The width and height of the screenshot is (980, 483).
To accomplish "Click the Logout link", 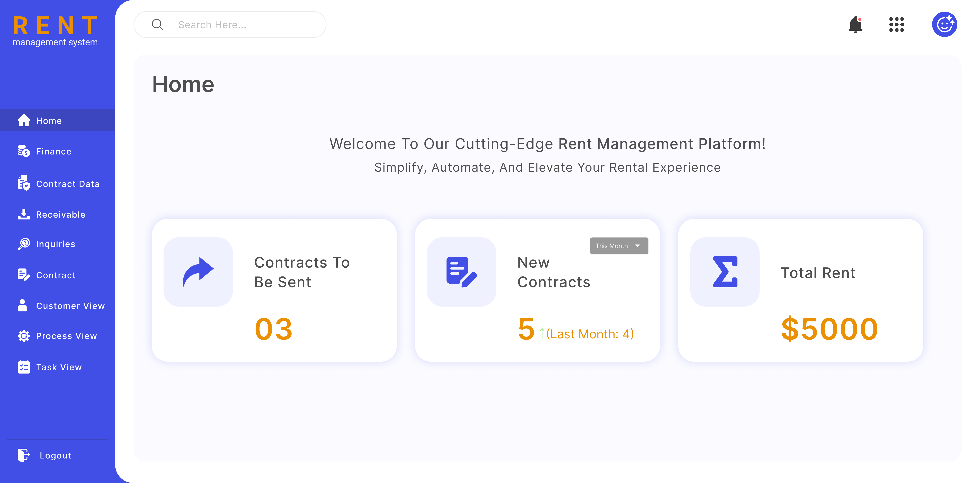I will tap(55, 455).
